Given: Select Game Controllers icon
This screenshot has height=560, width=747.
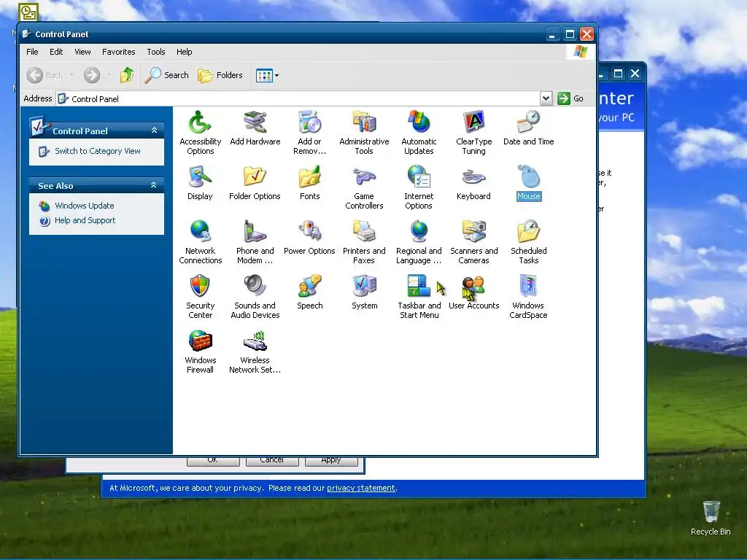Looking at the screenshot, I should click(364, 187).
